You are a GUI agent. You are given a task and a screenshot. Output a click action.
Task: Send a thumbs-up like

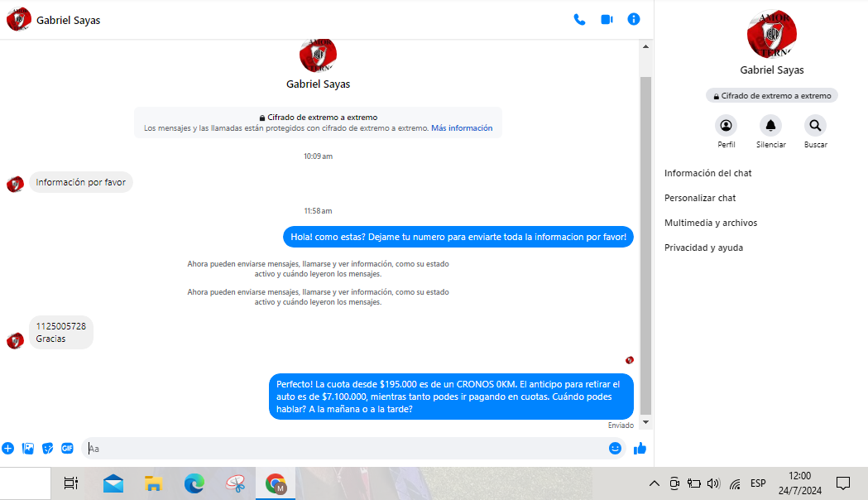(640, 448)
